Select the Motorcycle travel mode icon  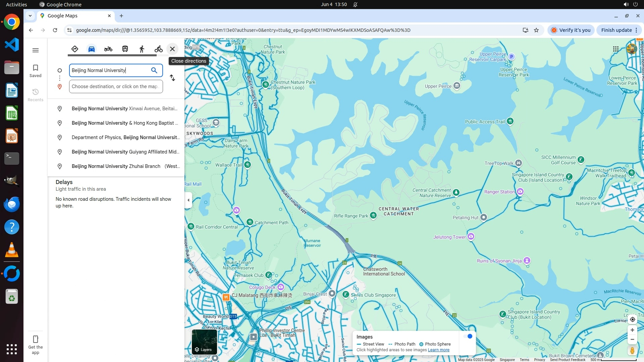tap(108, 49)
